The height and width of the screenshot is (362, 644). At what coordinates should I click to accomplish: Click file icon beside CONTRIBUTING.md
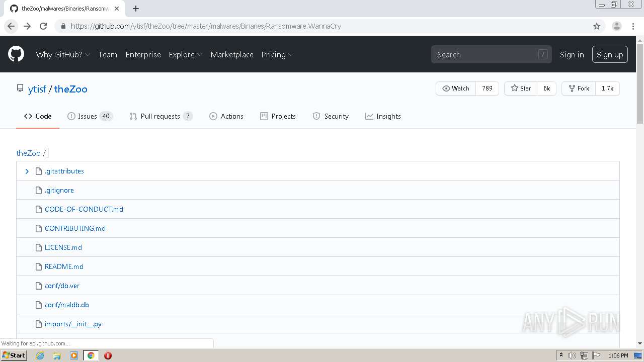pyautogui.click(x=39, y=228)
